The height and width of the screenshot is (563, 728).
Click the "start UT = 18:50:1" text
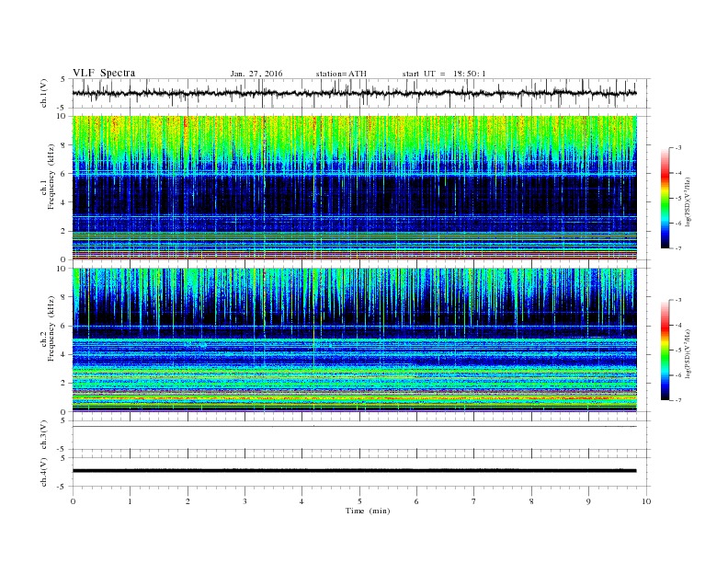point(444,74)
